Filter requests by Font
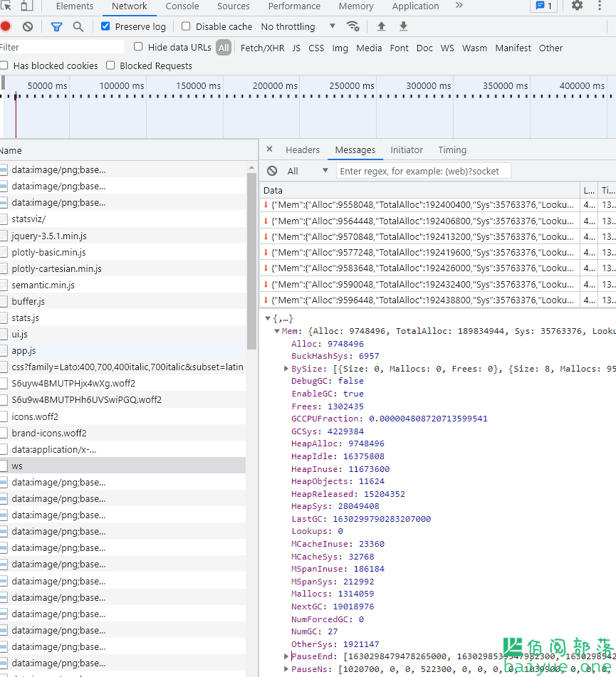This screenshot has height=677, width=616. click(x=399, y=48)
